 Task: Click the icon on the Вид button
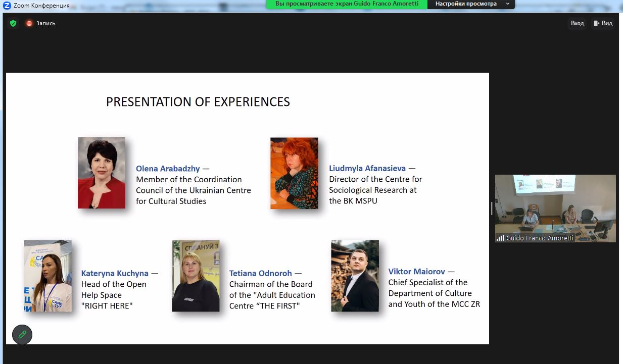[x=597, y=23]
